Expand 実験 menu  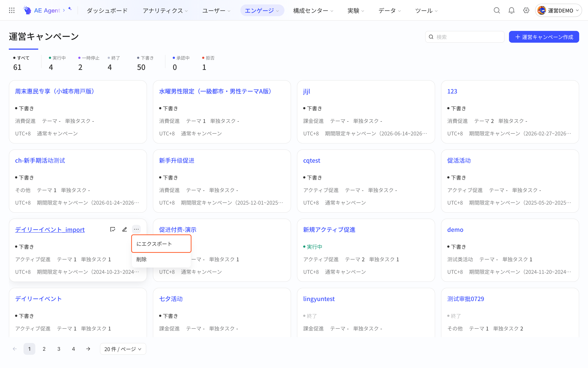coord(356,10)
